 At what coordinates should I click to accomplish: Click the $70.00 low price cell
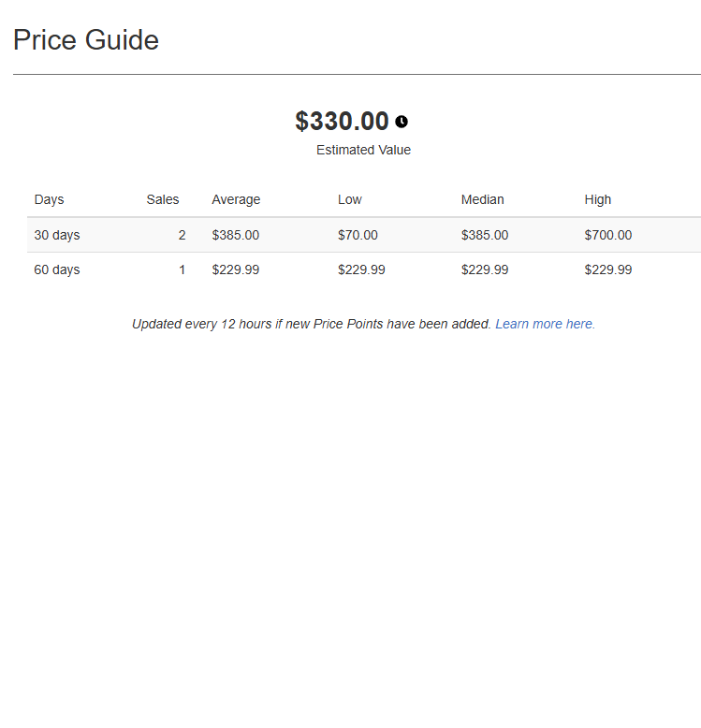point(358,235)
